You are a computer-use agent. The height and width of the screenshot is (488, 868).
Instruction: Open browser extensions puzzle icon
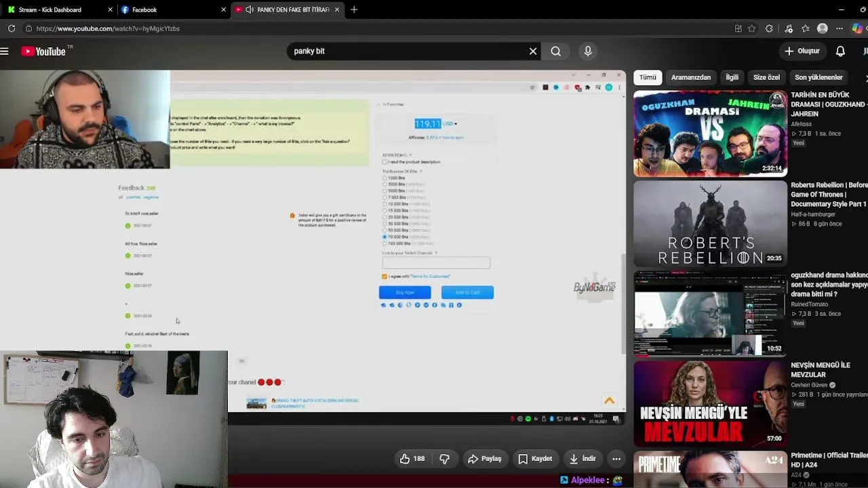(769, 28)
